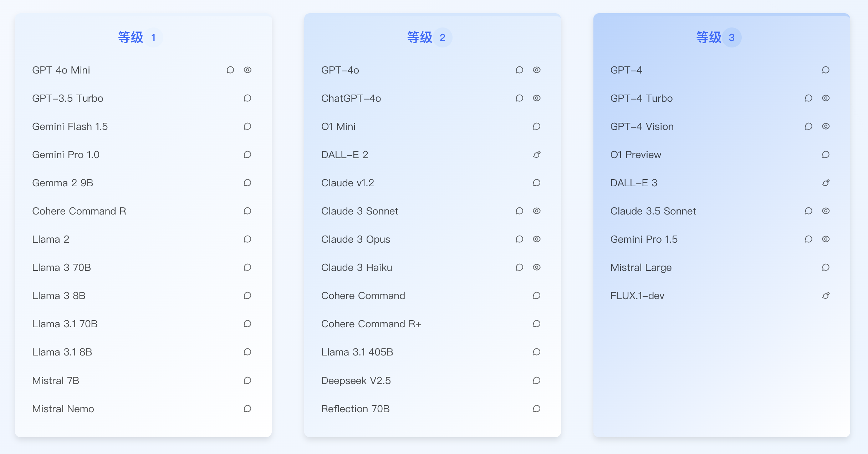Click the image icon beside FLUX.1-dev
The height and width of the screenshot is (454, 868).
(x=826, y=296)
